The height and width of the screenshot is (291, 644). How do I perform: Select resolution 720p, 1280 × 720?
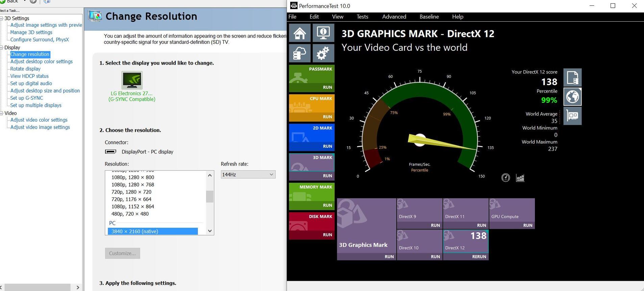click(131, 192)
